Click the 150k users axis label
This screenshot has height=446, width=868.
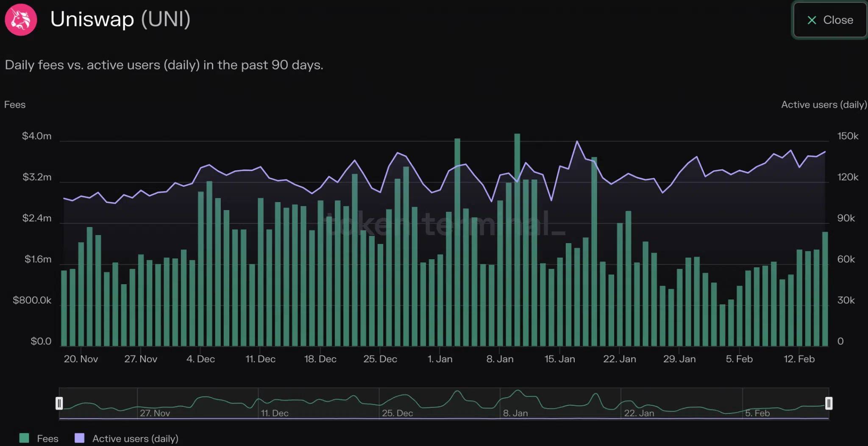848,136
